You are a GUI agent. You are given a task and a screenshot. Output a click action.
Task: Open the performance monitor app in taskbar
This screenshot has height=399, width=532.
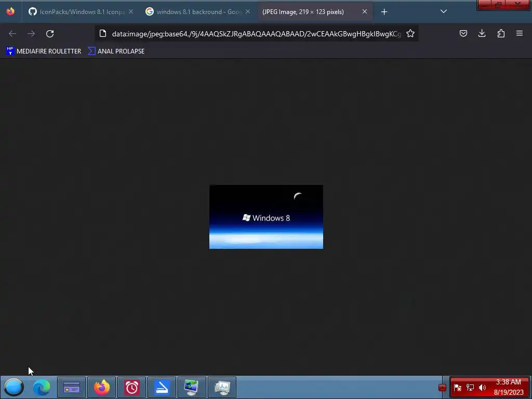pos(222,387)
